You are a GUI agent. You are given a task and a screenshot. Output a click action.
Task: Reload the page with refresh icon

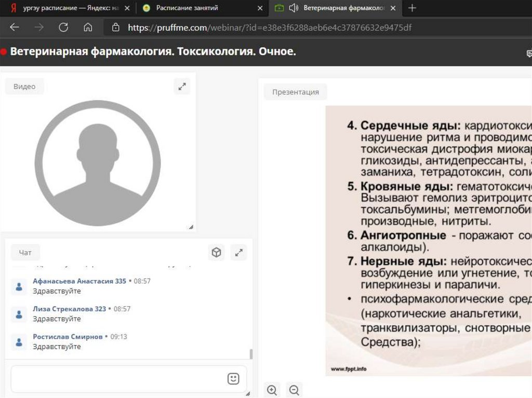[63, 28]
